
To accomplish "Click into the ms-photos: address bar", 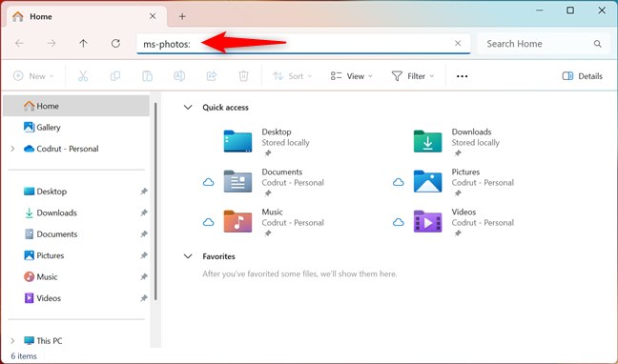I will [303, 44].
